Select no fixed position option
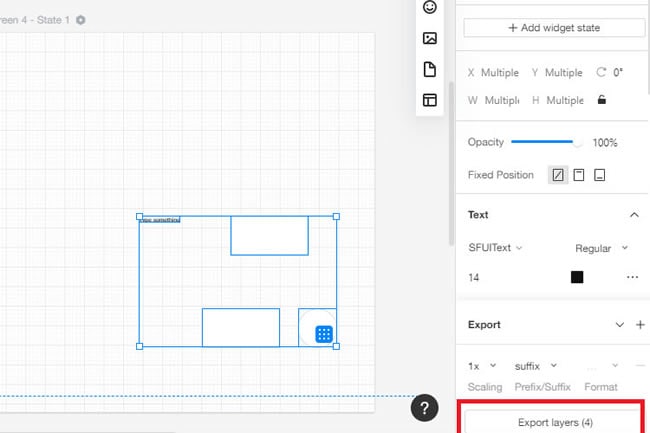 click(x=558, y=175)
